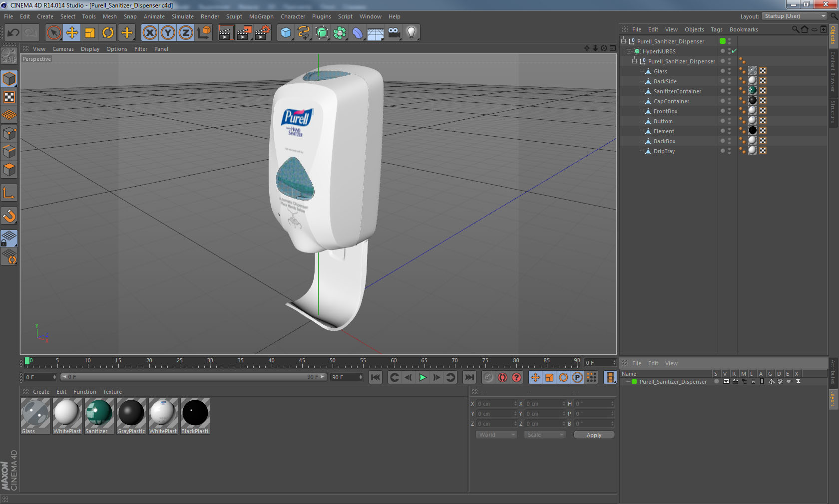Viewport: 839px width, 504px height.
Task: Activate the Rotate tool
Action: click(108, 33)
